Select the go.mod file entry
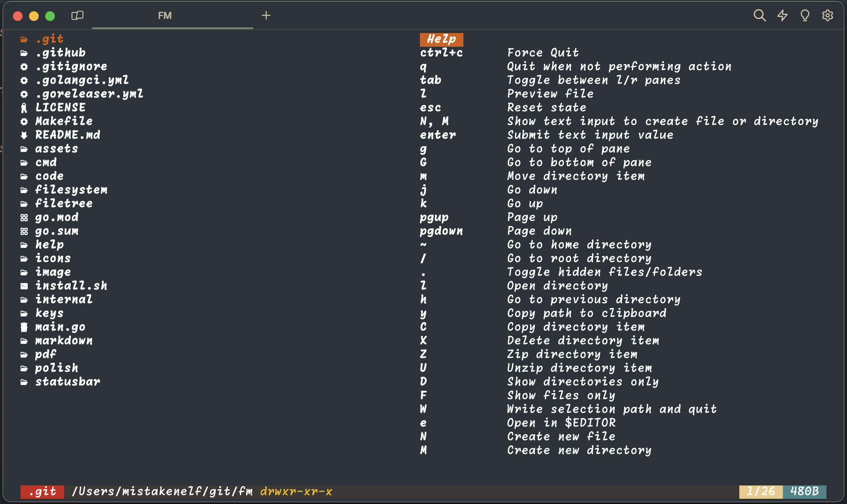This screenshot has width=847, height=504. point(57,217)
